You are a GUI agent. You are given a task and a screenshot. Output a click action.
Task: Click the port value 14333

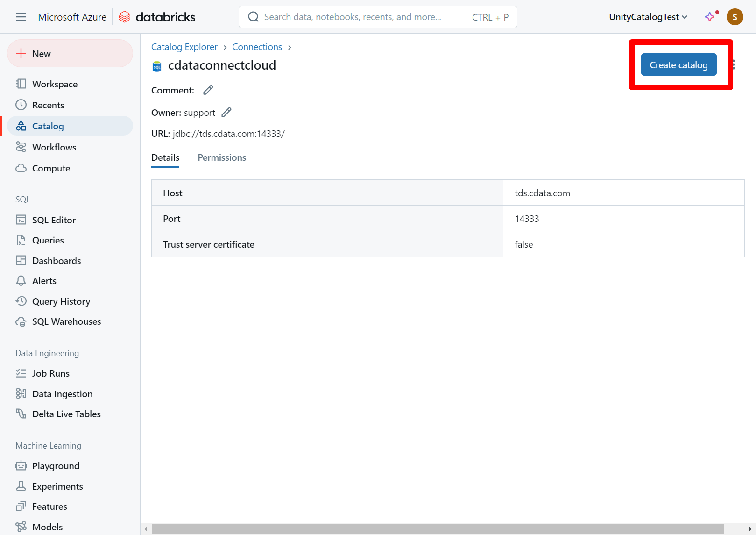point(527,219)
